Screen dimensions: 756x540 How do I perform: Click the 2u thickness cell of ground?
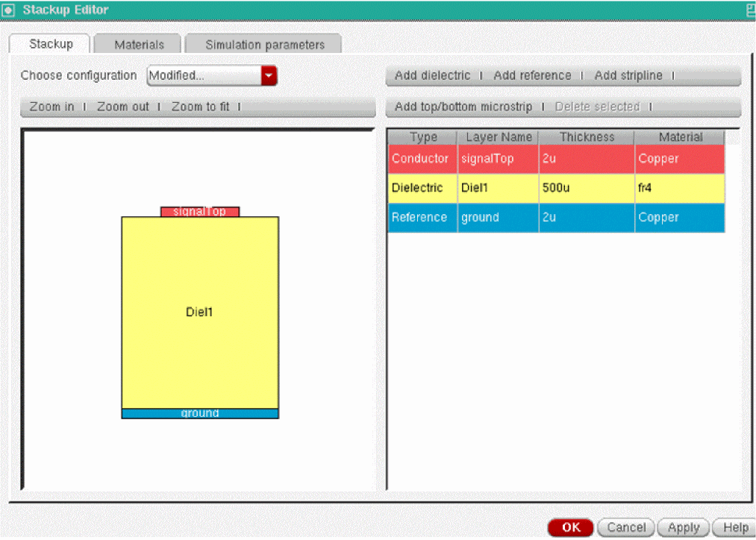tap(587, 218)
